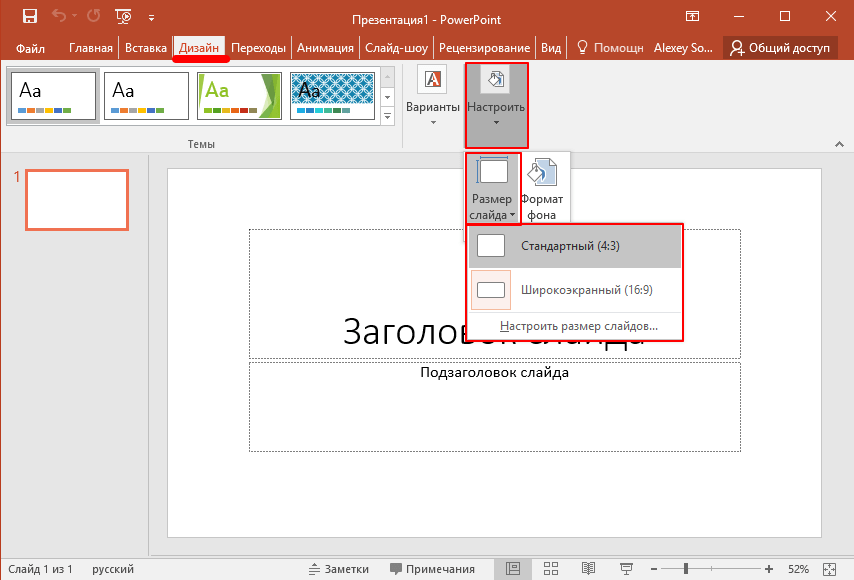This screenshot has width=854, height=580.
Task: Open the Анимация tab
Action: click(x=325, y=48)
